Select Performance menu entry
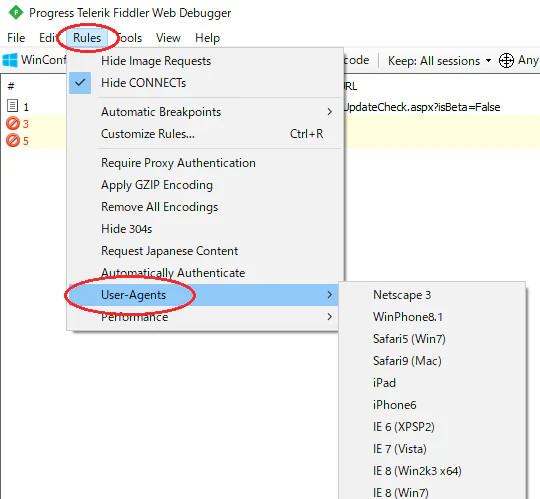Viewport: 540px width, 499px height. pyautogui.click(x=203, y=317)
